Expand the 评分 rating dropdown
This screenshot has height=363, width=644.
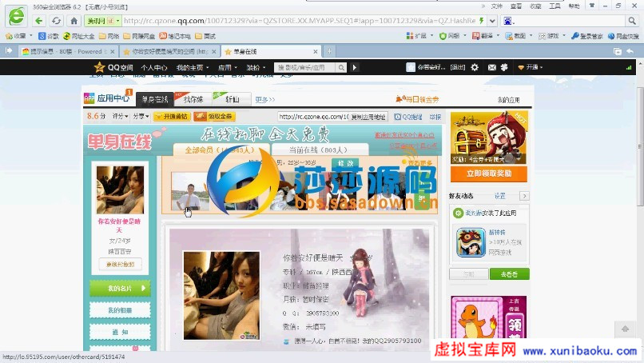[x=121, y=117]
